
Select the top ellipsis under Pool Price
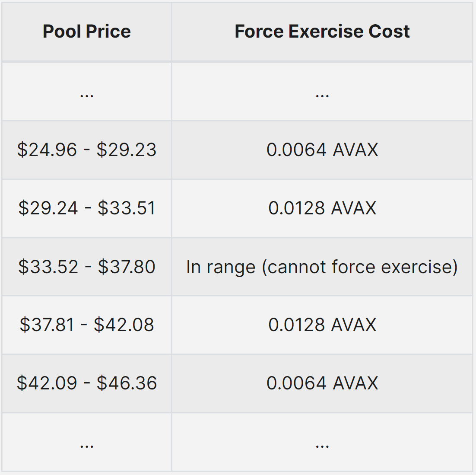click(86, 95)
